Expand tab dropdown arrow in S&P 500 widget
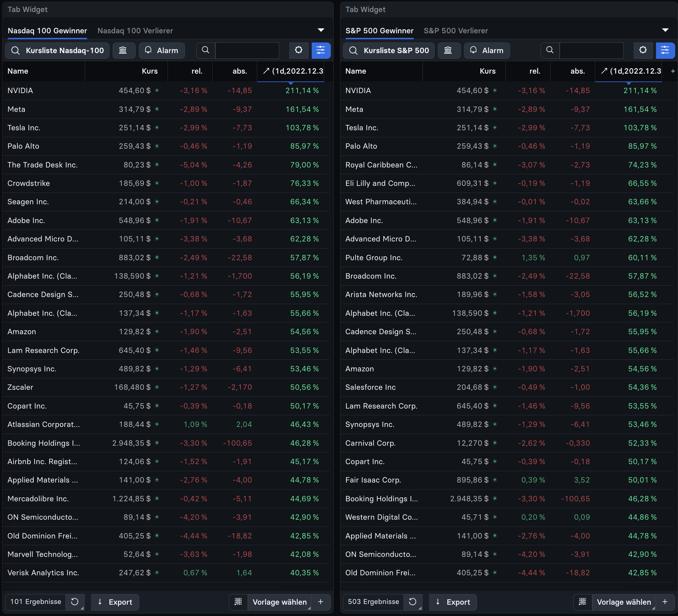Screen dimensions: 678x616 click(x=665, y=30)
